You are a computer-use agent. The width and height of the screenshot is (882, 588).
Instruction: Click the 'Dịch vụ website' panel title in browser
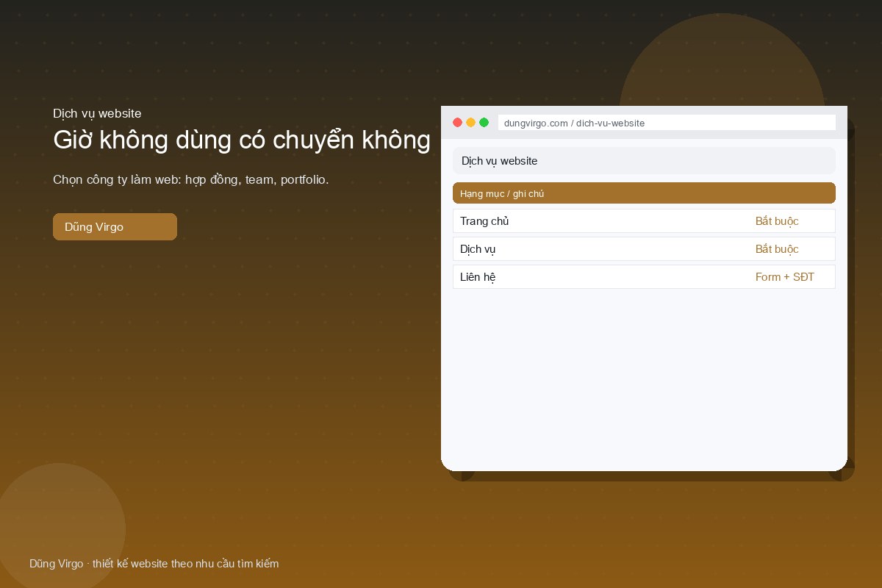click(x=499, y=160)
